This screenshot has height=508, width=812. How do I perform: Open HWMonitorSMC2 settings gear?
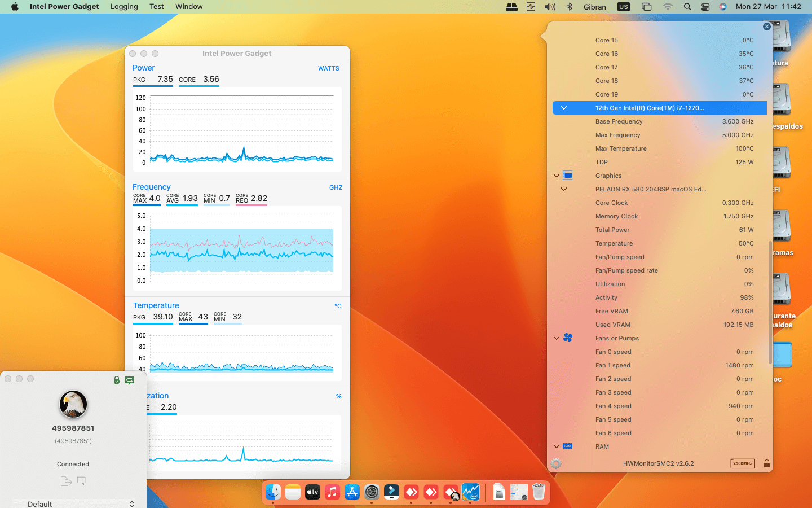(556, 463)
